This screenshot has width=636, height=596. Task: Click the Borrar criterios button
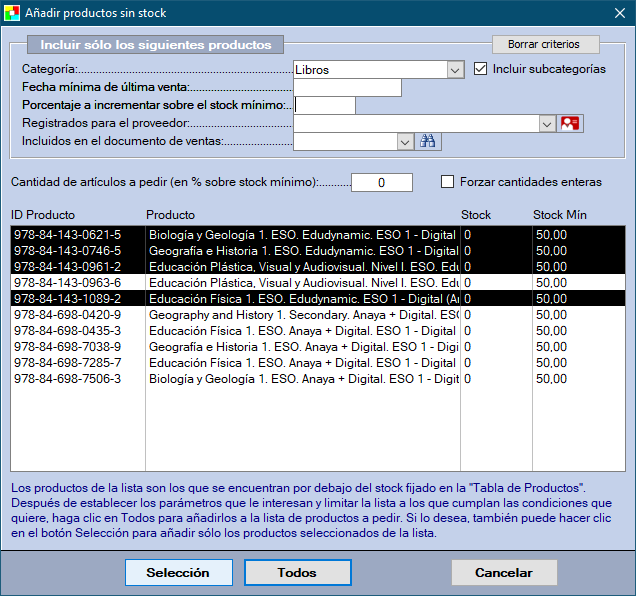pyautogui.click(x=544, y=45)
